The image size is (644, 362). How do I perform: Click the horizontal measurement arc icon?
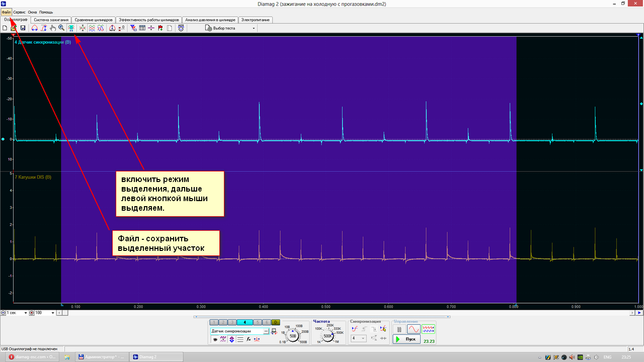click(x=34, y=28)
